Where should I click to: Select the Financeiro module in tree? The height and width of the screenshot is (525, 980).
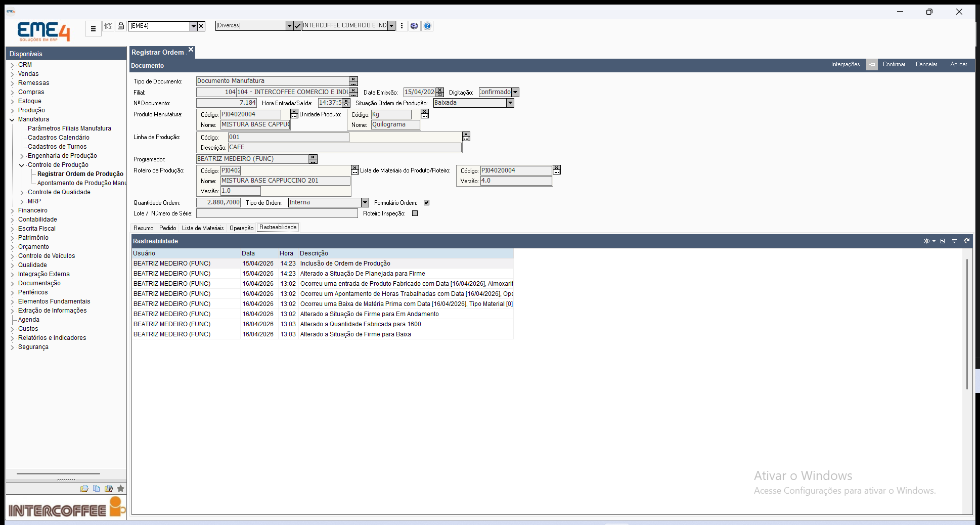pos(33,210)
